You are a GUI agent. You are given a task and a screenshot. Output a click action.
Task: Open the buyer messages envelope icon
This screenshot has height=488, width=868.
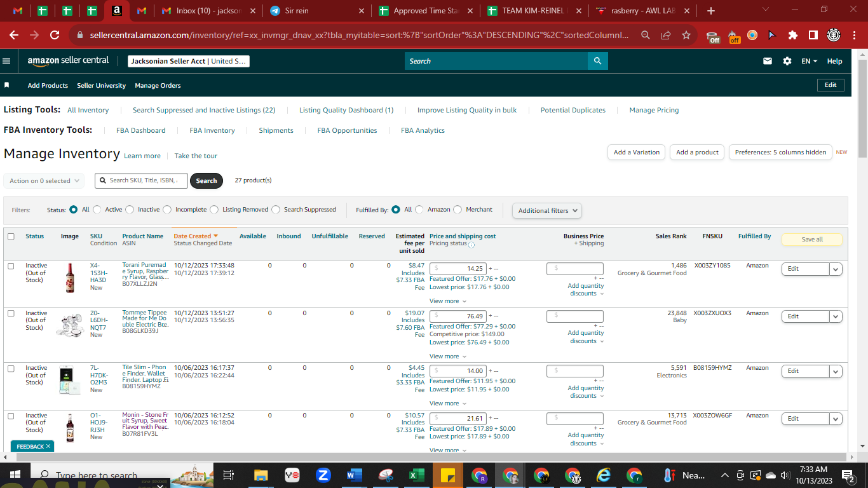[x=768, y=61]
